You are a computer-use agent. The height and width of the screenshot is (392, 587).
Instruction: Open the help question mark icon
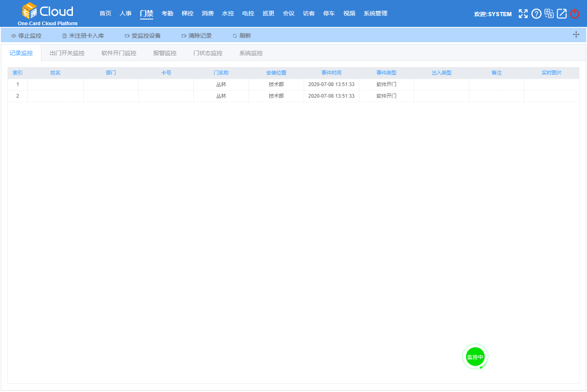coord(536,14)
